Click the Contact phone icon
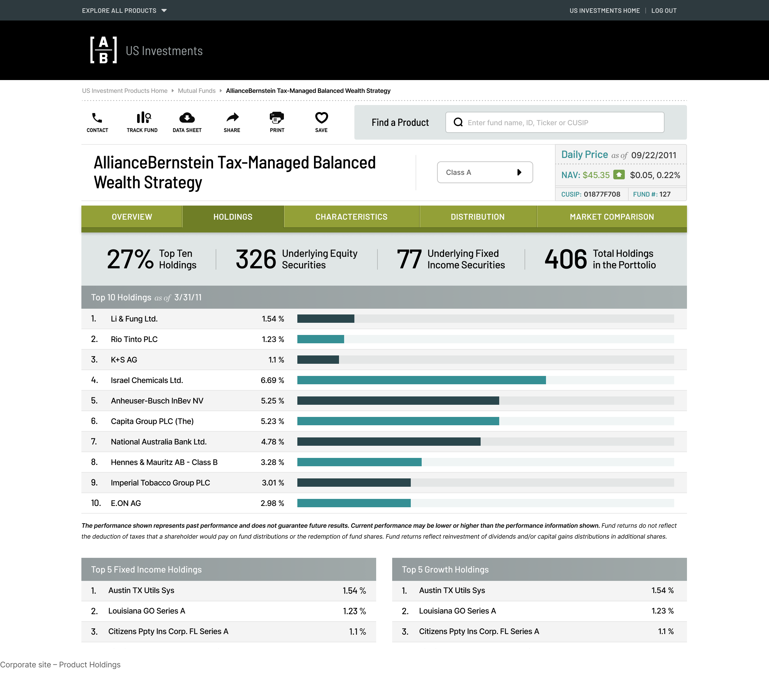This screenshot has width=769, height=700. (x=97, y=118)
